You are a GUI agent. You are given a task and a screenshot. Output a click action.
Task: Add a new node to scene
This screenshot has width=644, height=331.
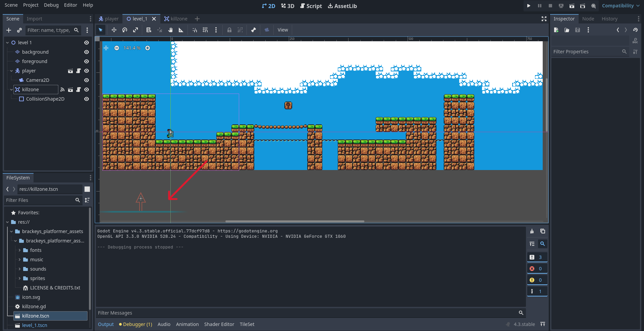(x=9, y=30)
